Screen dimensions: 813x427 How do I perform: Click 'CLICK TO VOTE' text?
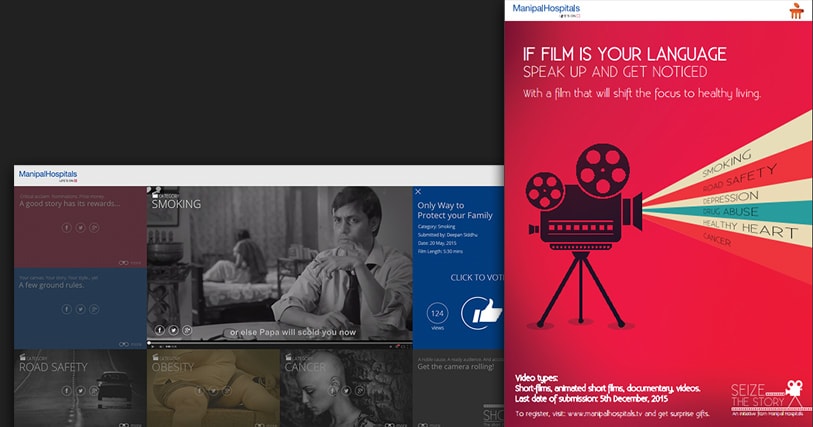(x=472, y=277)
